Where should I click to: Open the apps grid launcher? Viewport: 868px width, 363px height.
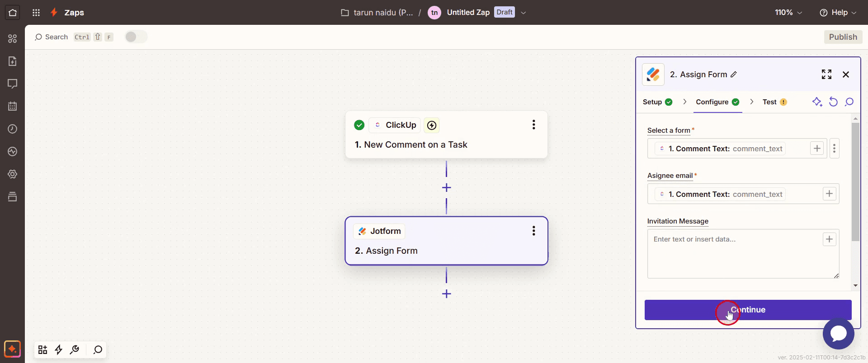click(x=36, y=13)
